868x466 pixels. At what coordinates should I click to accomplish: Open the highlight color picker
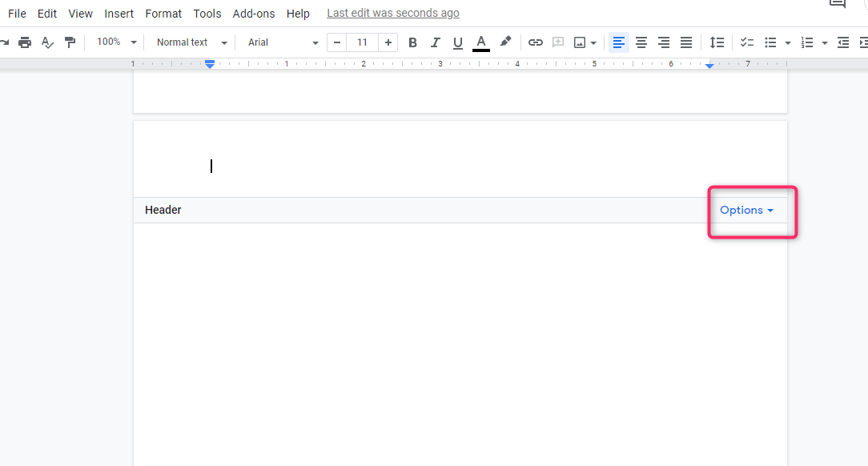[504, 42]
